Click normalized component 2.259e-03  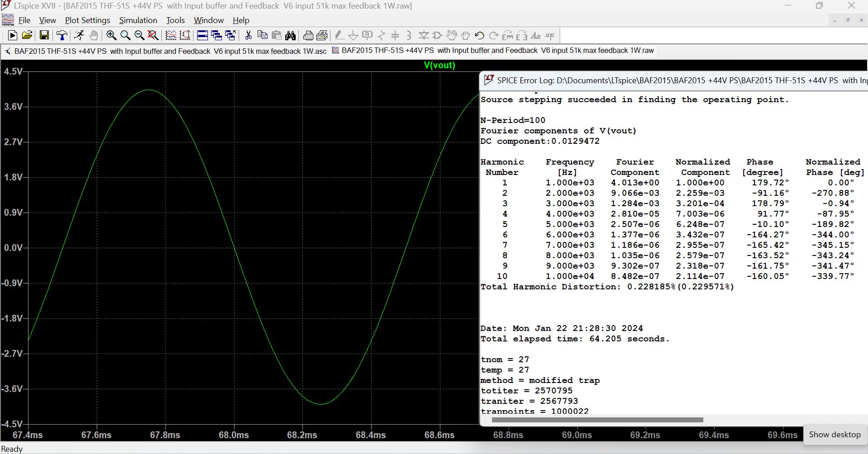click(x=700, y=193)
